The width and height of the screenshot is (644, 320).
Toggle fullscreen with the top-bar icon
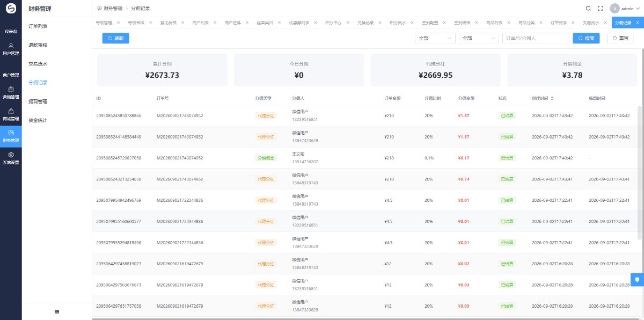(601, 9)
